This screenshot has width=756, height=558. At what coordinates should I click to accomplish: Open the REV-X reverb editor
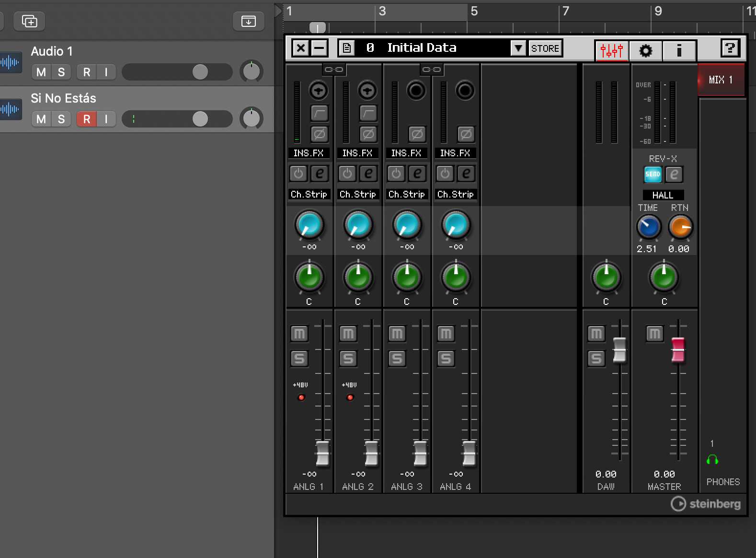point(674,174)
